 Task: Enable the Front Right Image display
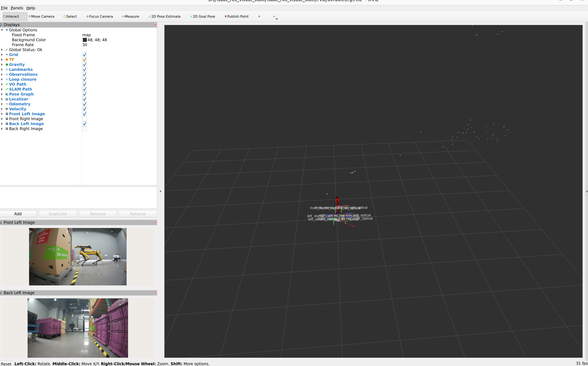click(84, 119)
